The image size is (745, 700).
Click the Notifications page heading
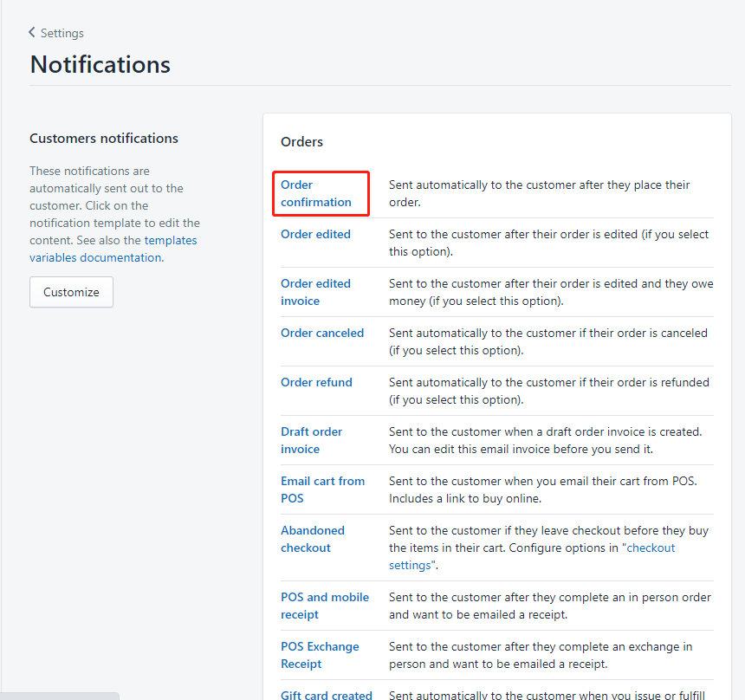point(100,65)
